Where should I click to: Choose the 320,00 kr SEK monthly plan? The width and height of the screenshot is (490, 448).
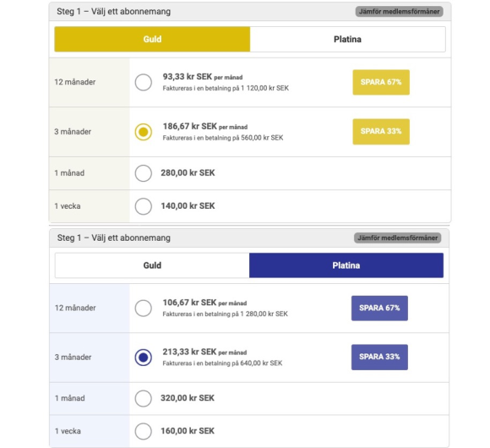click(143, 398)
